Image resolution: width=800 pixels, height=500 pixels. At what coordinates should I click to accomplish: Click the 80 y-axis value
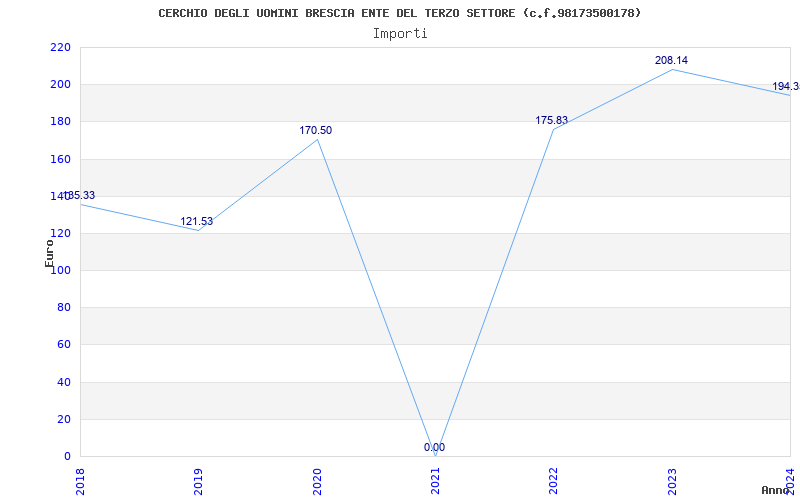tap(64, 308)
